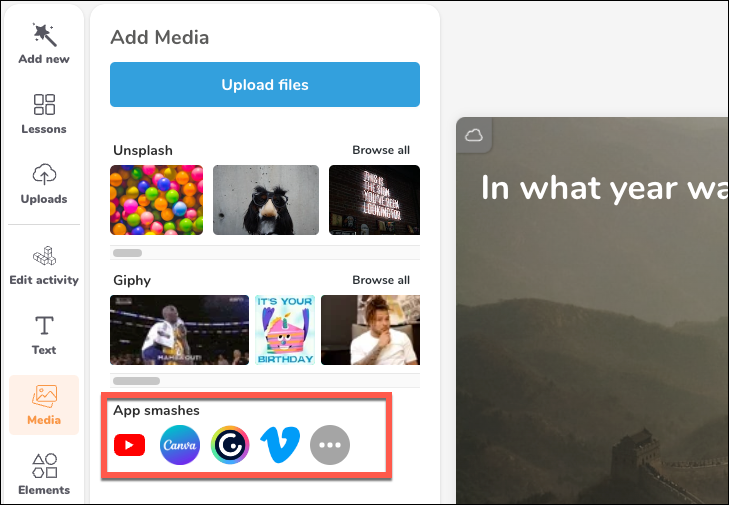Select the colorful balls Unsplash photo
729x505 pixels.
157,200
